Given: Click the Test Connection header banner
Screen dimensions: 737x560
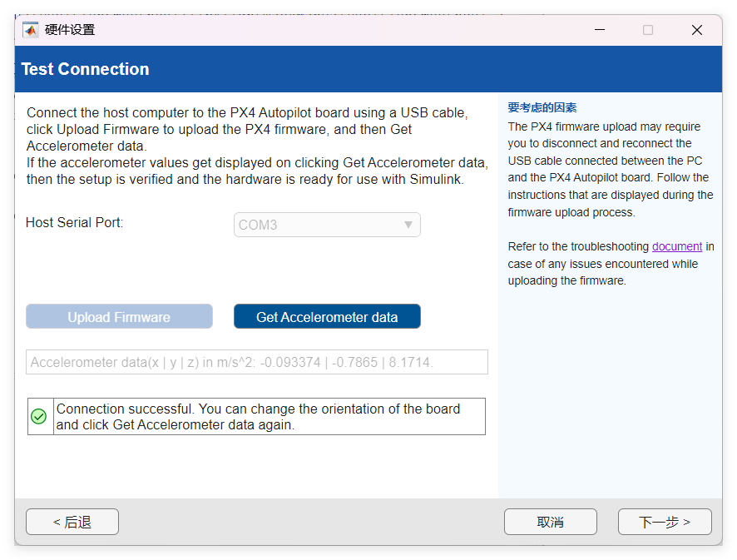Looking at the screenshot, I should (368, 70).
